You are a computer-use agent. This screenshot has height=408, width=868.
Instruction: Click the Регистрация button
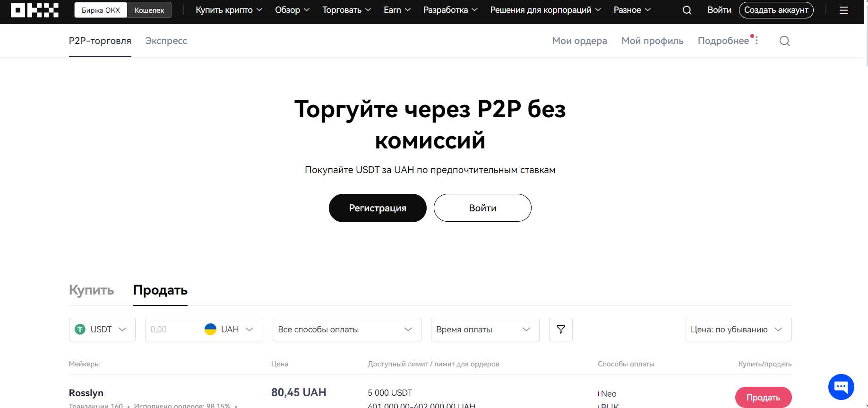pos(378,208)
